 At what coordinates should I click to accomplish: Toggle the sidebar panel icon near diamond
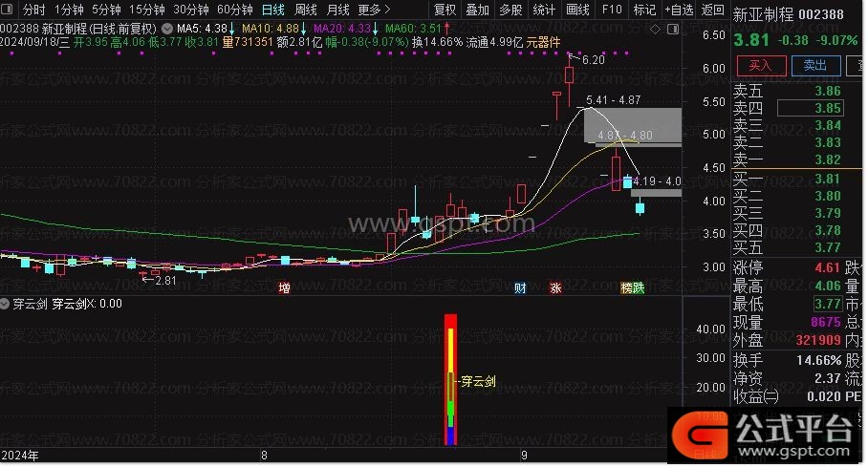click(x=673, y=30)
